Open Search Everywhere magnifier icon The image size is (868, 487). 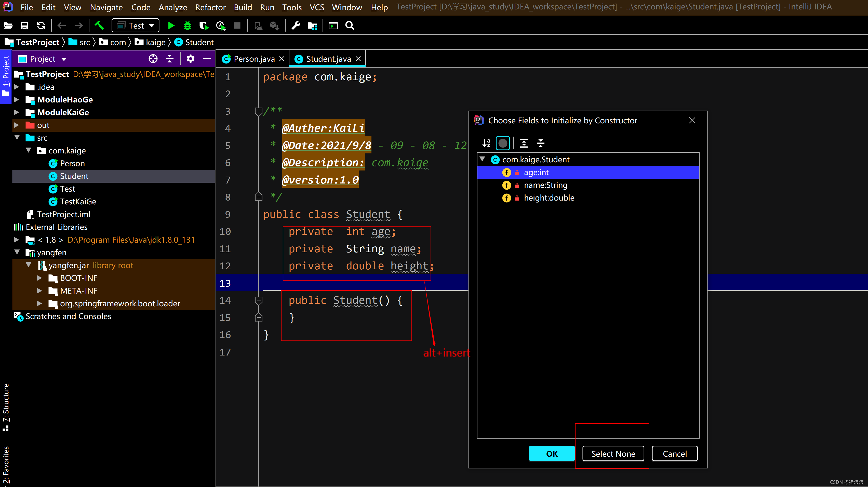pos(350,26)
